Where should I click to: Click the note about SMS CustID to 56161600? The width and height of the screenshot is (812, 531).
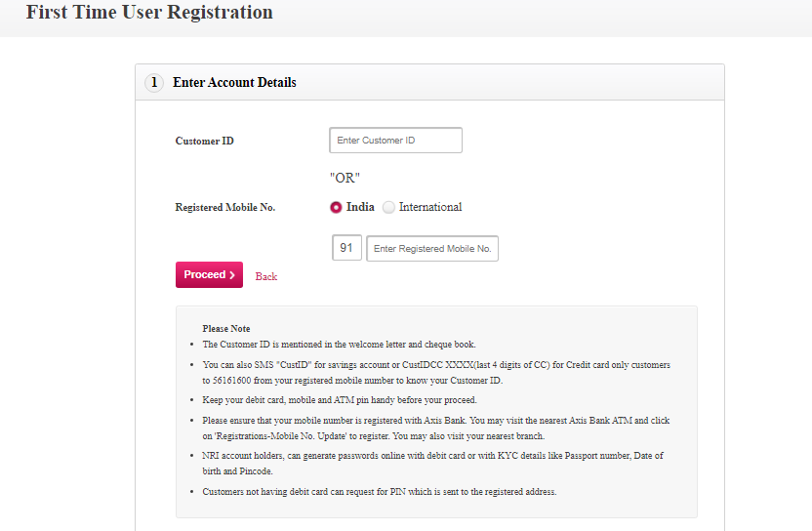[x=436, y=373]
